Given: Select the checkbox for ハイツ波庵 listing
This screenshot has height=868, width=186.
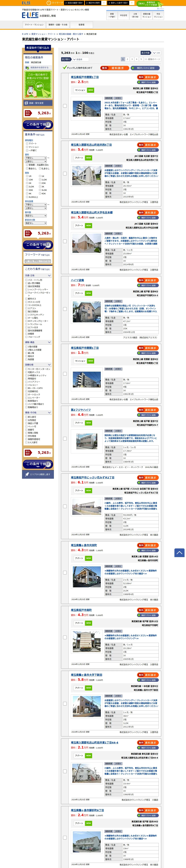Looking at the screenshot, I should (x=65, y=309).
